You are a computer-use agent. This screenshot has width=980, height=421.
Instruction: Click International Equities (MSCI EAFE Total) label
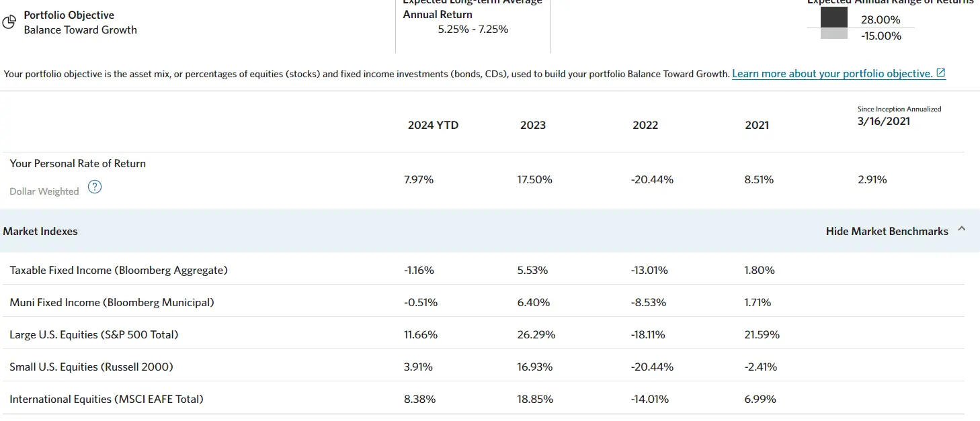pyautogui.click(x=106, y=399)
